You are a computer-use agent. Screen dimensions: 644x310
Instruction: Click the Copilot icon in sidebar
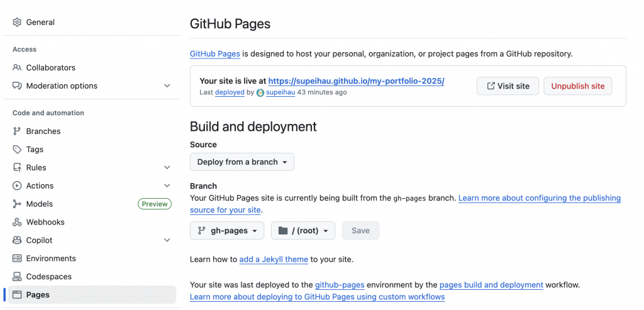point(17,240)
